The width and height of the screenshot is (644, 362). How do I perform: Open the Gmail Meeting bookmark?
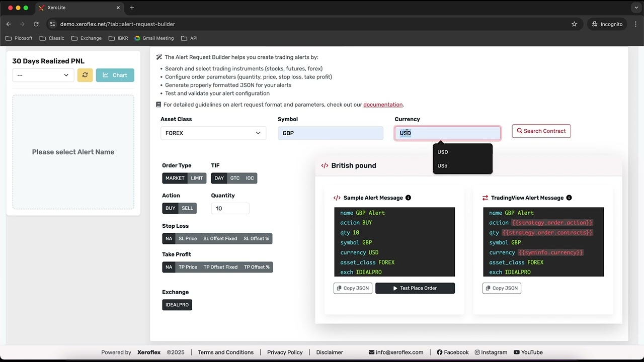tap(154, 38)
